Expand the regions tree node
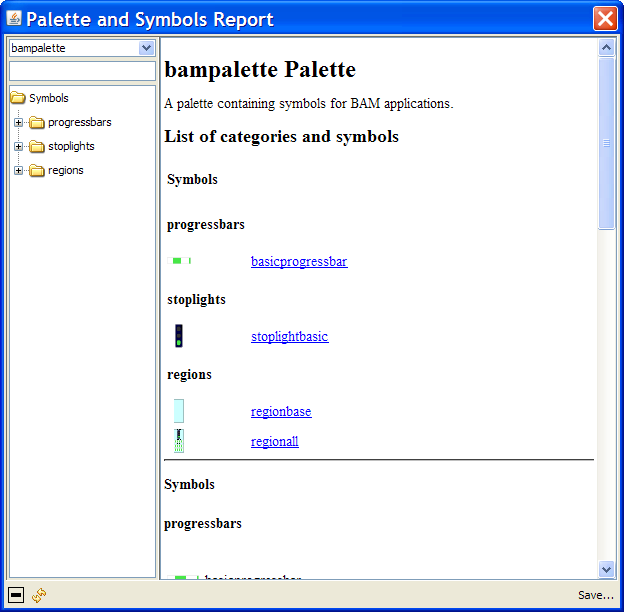 18,170
